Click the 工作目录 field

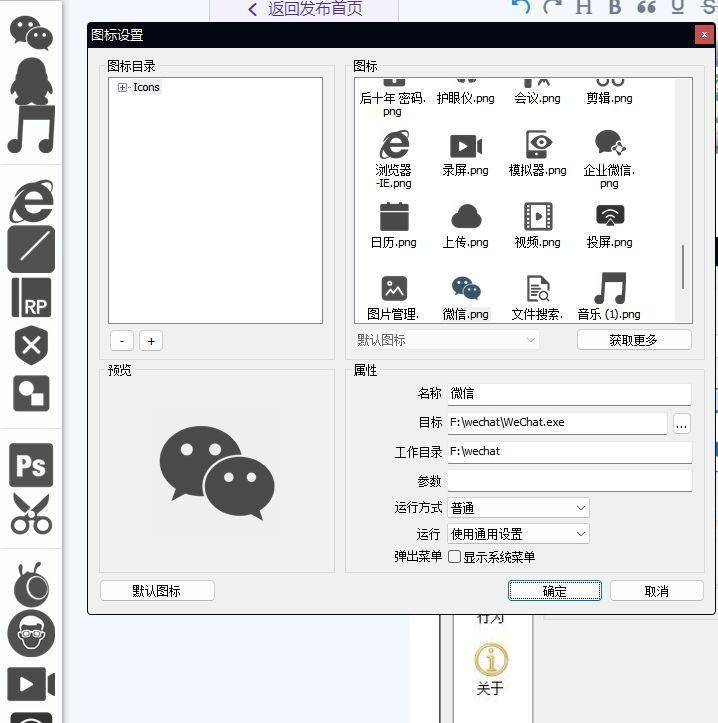coord(570,452)
